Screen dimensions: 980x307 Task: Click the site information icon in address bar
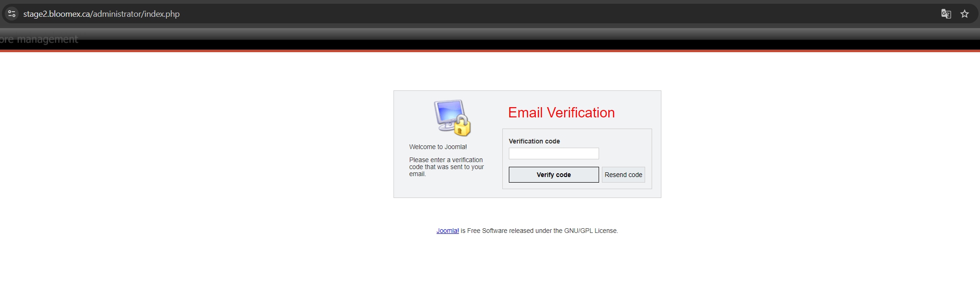click(x=12, y=14)
